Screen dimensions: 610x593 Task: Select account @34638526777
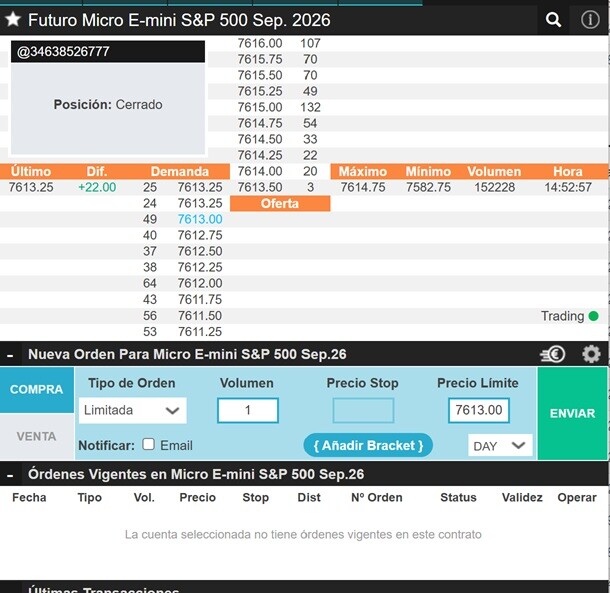coord(108,51)
